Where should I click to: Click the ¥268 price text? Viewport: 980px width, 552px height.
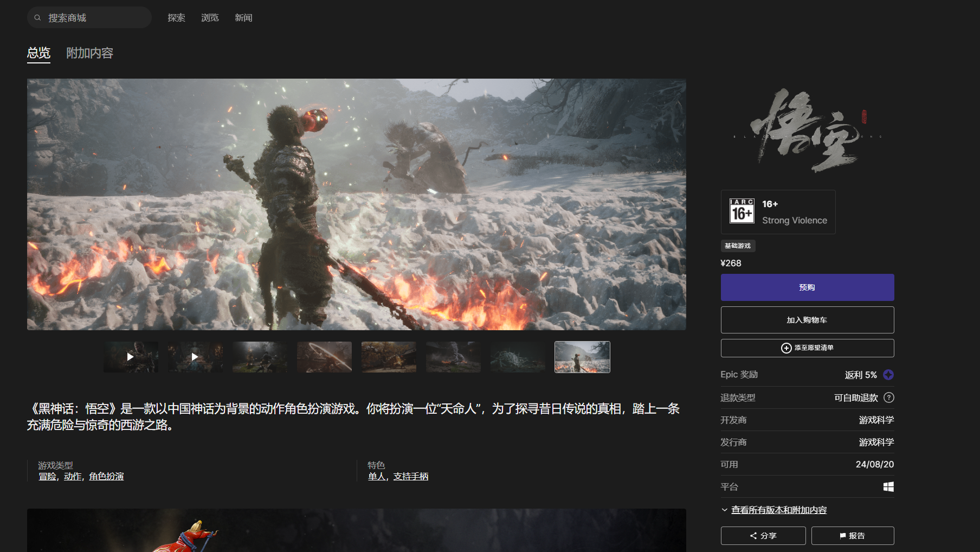[731, 263]
